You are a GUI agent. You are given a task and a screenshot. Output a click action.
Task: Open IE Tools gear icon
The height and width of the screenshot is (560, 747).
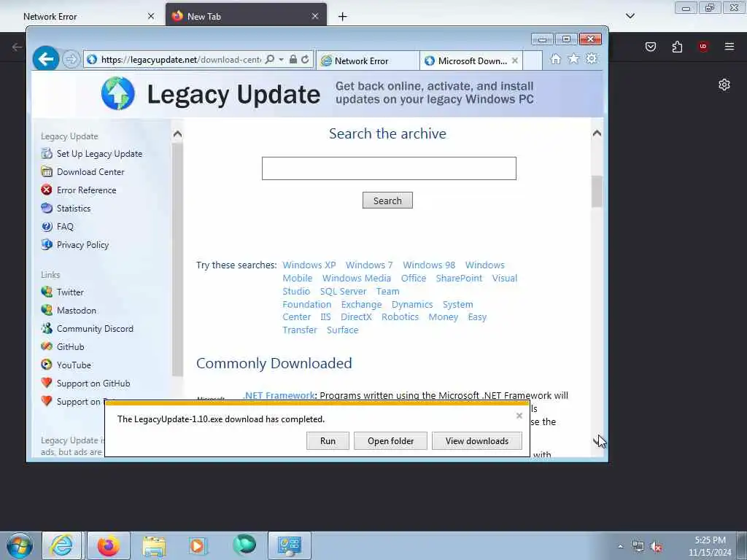(x=591, y=59)
